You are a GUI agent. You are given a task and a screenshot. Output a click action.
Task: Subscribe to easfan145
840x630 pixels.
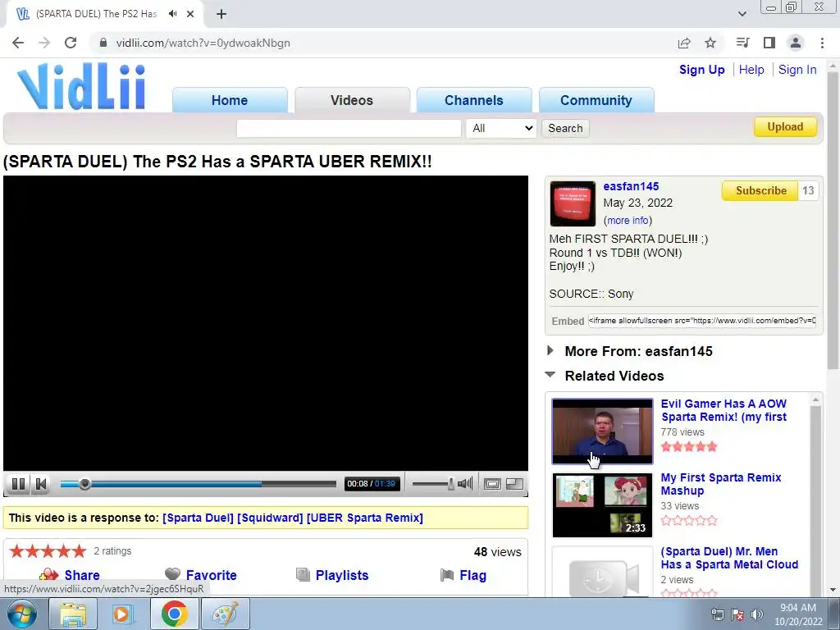pos(760,190)
